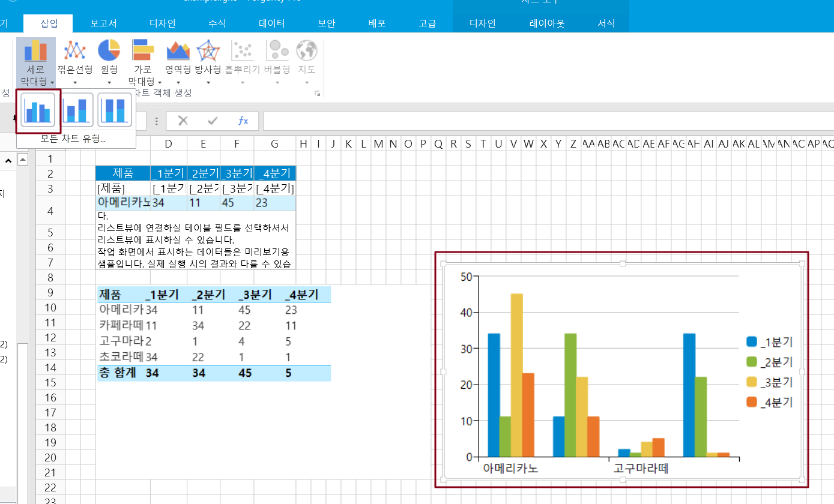Pick the 100% stacked column chart option
Screen dimensions: 834x504
[115, 110]
